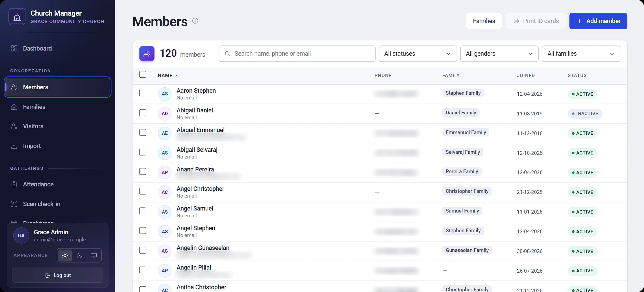Click the Church Manager logo icon

(17, 17)
